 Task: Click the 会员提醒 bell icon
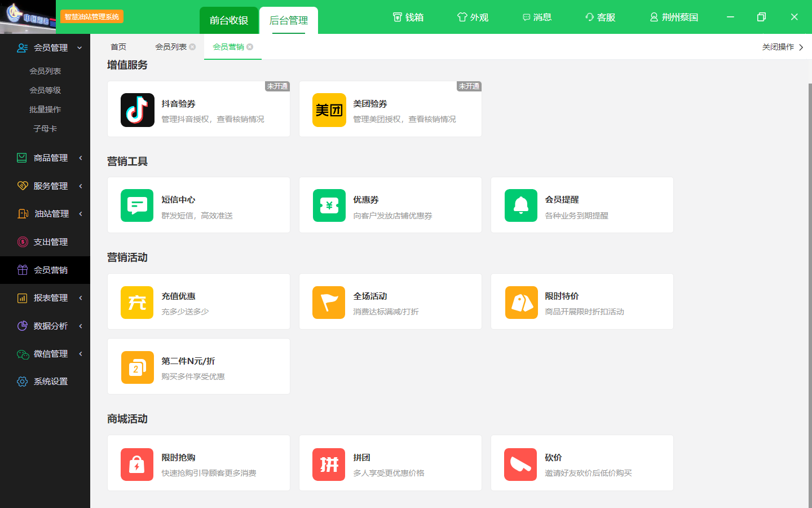click(521, 205)
